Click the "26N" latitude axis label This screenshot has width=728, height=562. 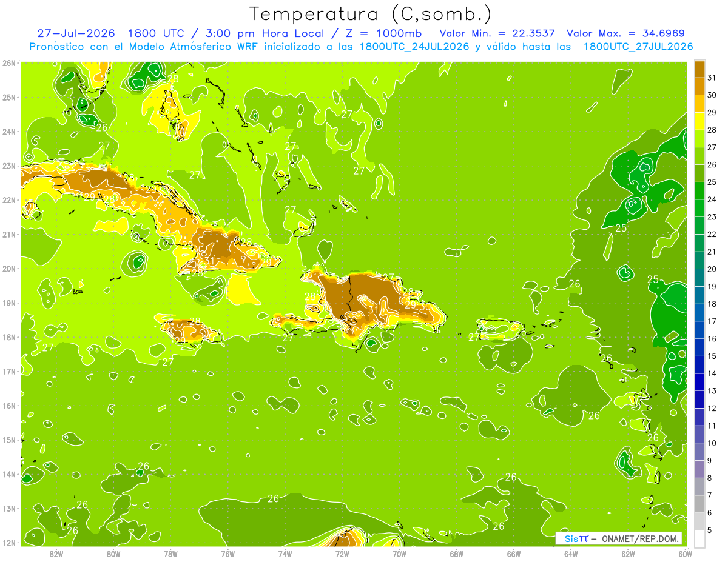click(9, 63)
